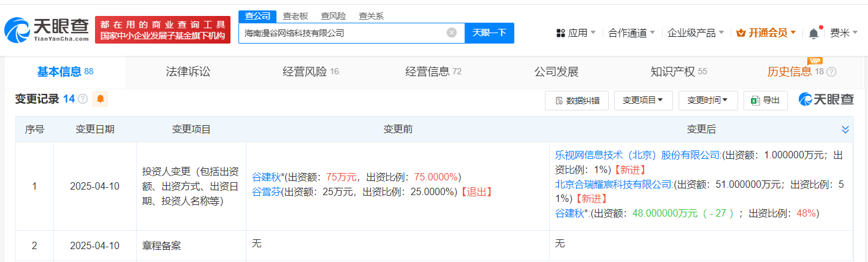This screenshot has height=262, width=868.
Task: Open the 谷雪芬 shareholder link
Action: (x=266, y=192)
